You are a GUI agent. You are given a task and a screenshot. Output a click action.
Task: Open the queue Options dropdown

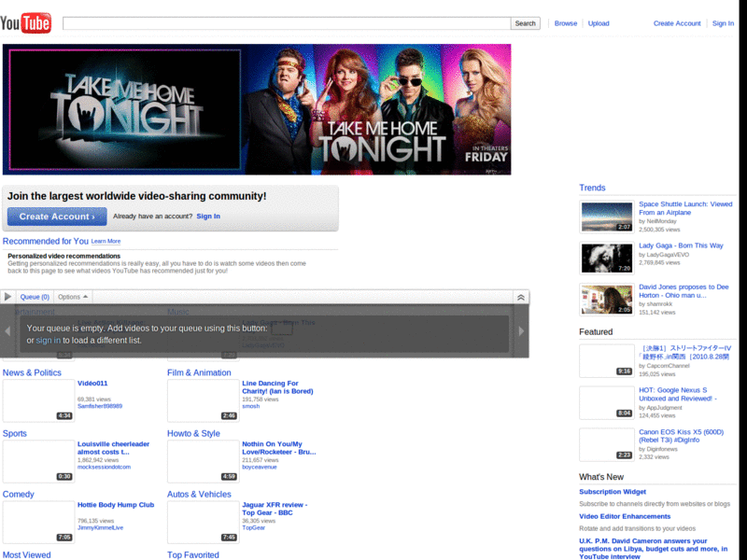pos(73,297)
